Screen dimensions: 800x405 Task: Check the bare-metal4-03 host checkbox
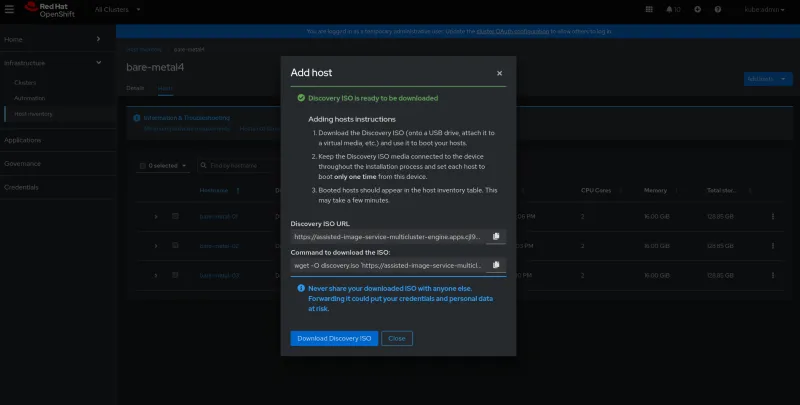[x=175, y=274]
